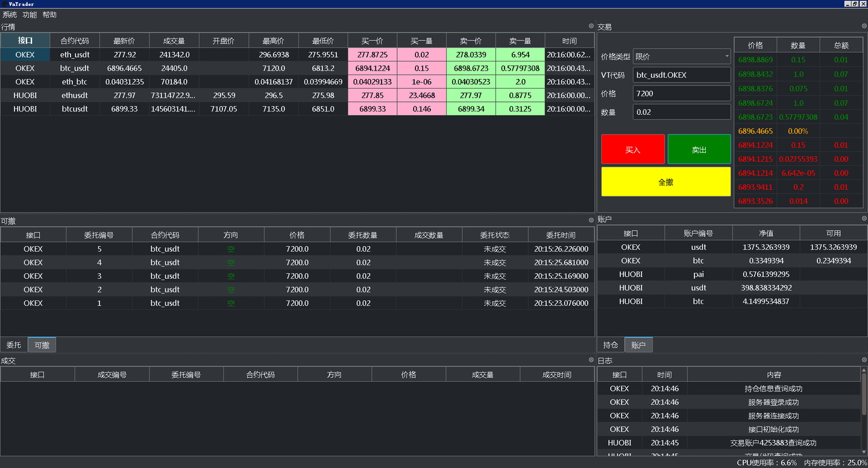The height and width of the screenshot is (468, 868).
Task: Click the 账户编号 column header
Action: point(699,233)
